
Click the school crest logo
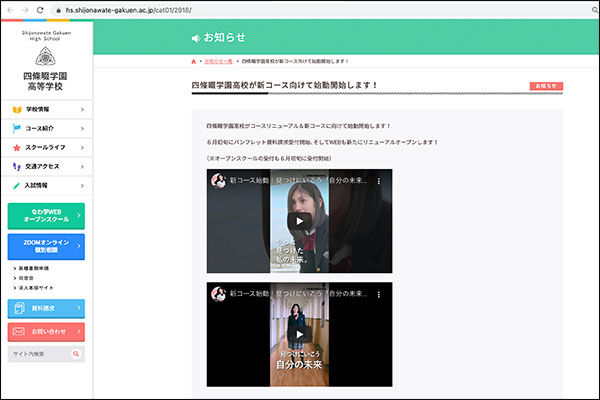45,56
